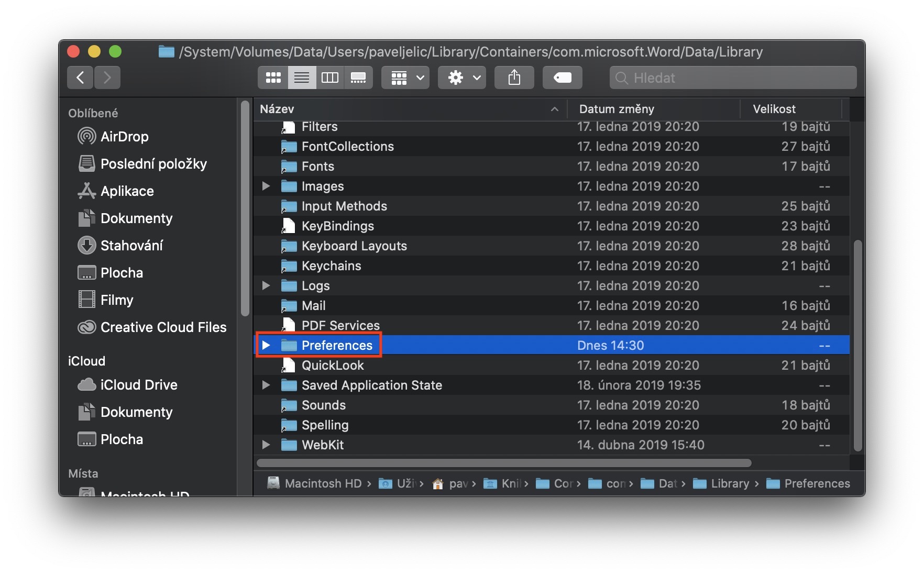
Task: Select the Images row by its name
Action: click(323, 186)
